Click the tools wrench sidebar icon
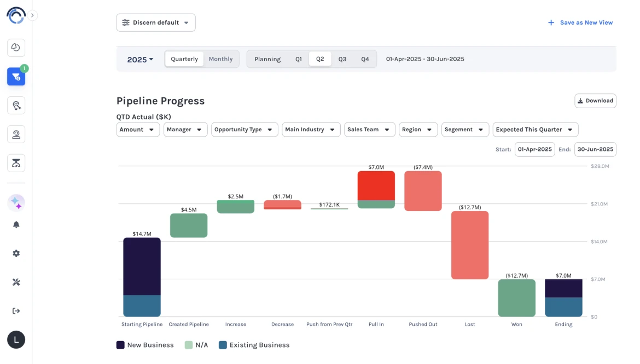 [x=16, y=282]
